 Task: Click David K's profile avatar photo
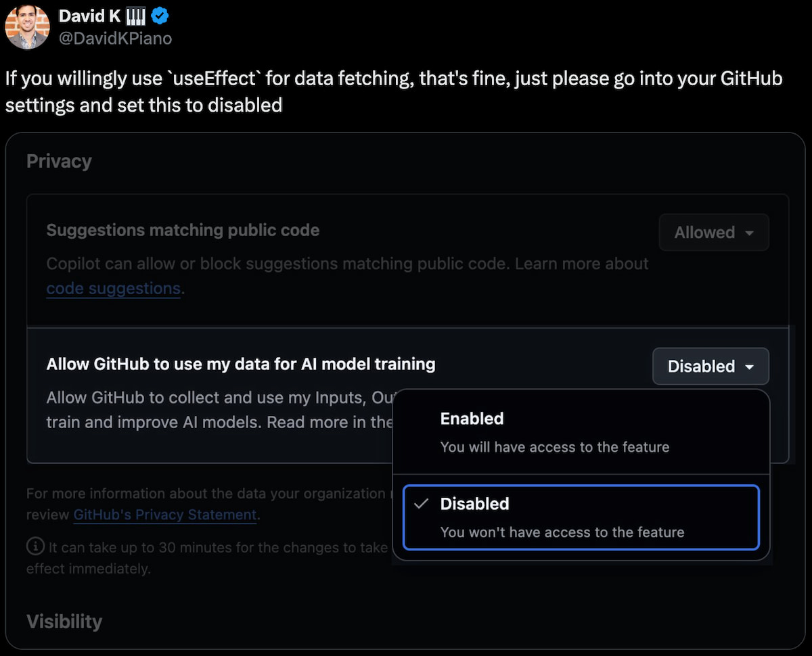(x=27, y=27)
